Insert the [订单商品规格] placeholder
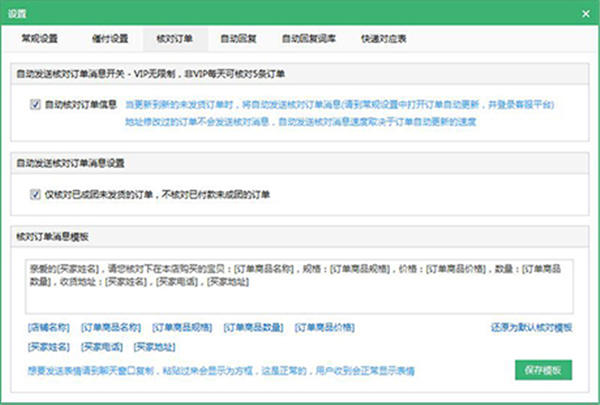The height and width of the screenshot is (405, 600). tap(182, 327)
